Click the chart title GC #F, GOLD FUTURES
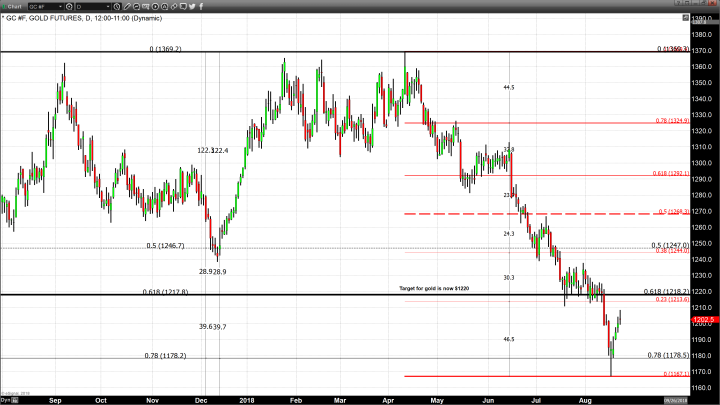720x405 pixels. point(45,18)
